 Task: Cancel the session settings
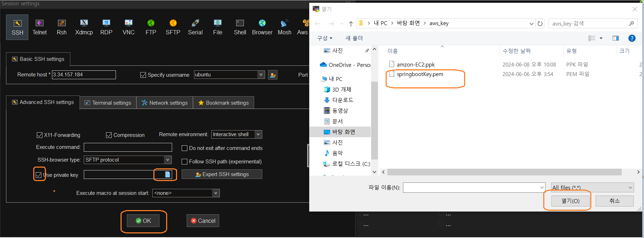pos(203,221)
